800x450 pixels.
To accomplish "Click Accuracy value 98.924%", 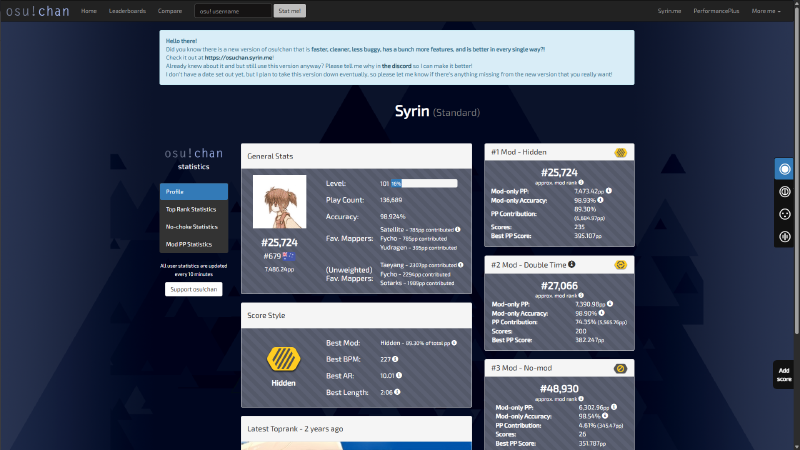I will pyautogui.click(x=393, y=216).
